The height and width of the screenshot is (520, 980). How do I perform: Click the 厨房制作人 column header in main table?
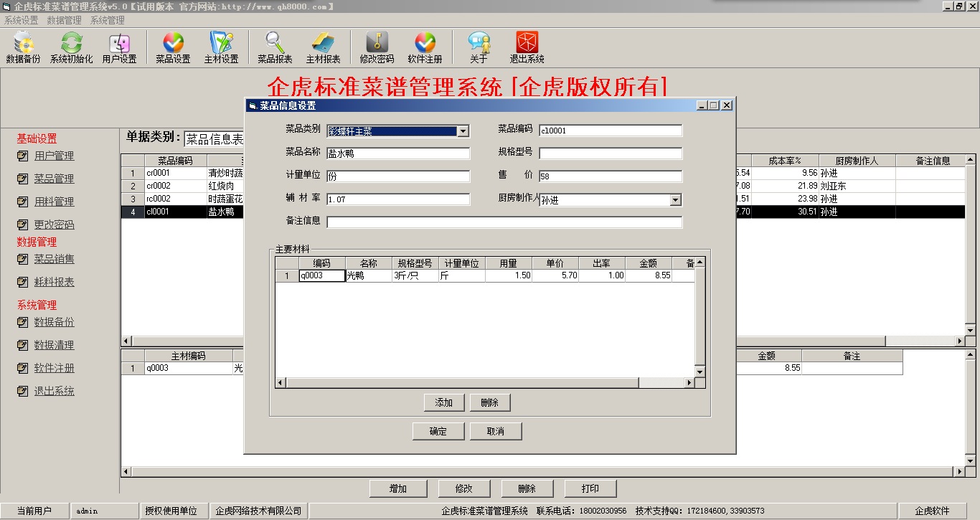pyautogui.click(x=857, y=161)
